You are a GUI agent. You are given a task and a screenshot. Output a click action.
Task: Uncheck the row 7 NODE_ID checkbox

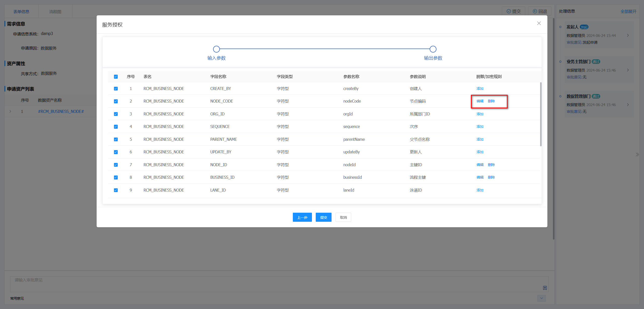tap(116, 165)
